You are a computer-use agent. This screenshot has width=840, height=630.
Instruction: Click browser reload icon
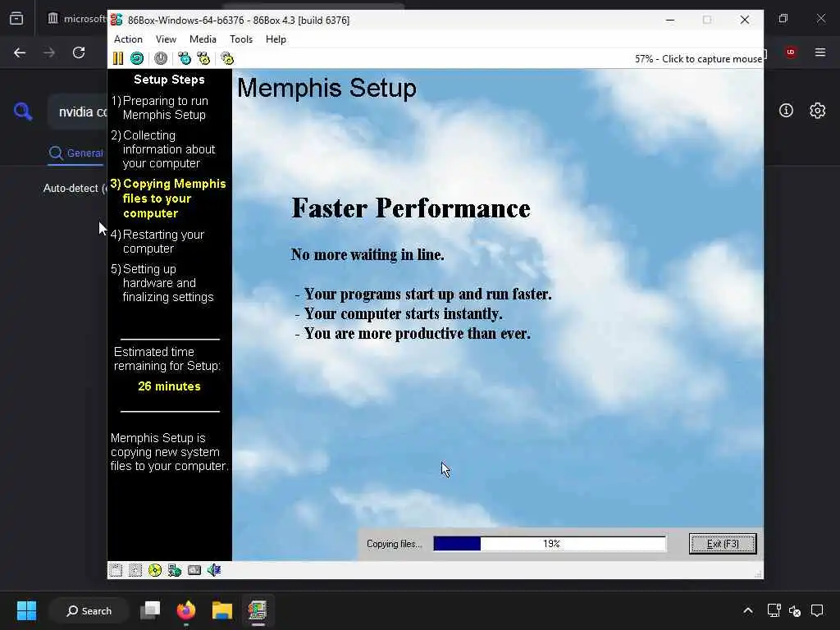tap(79, 52)
